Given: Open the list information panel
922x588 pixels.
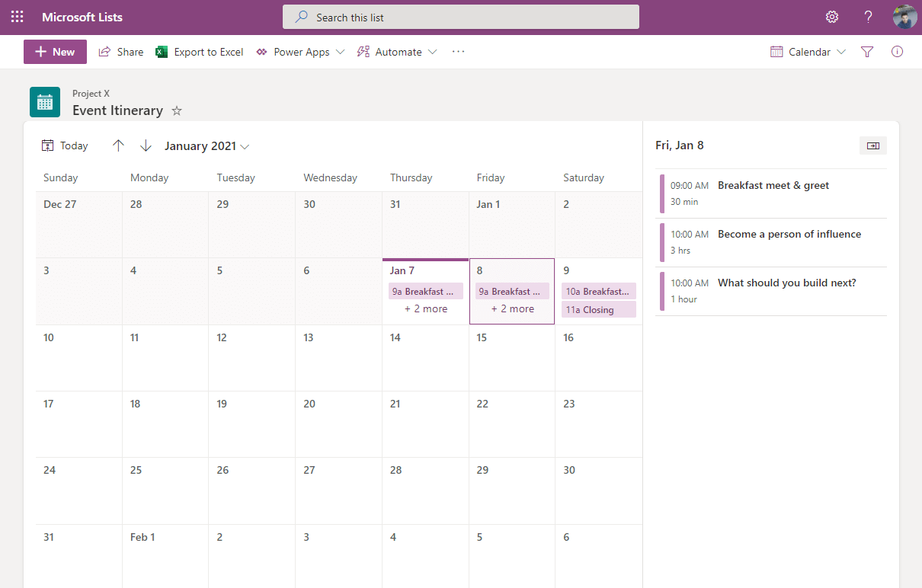Looking at the screenshot, I should (897, 51).
